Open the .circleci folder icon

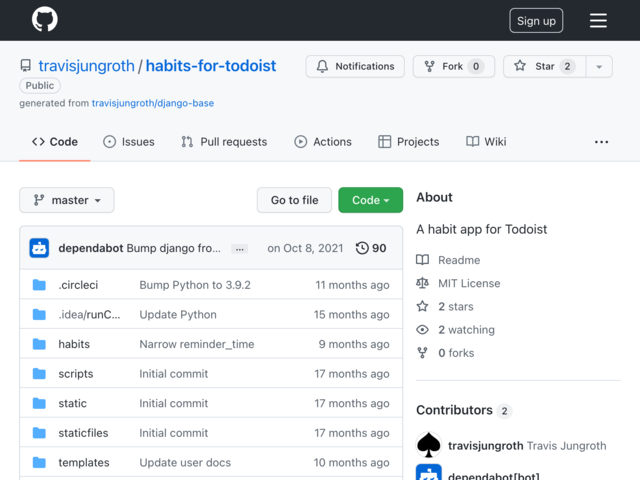tap(39, 284)
